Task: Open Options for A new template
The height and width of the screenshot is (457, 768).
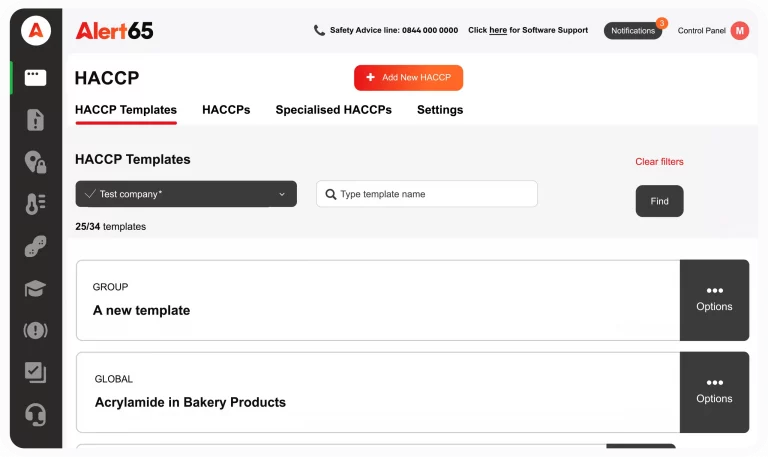Action: [x=714, y=300]
